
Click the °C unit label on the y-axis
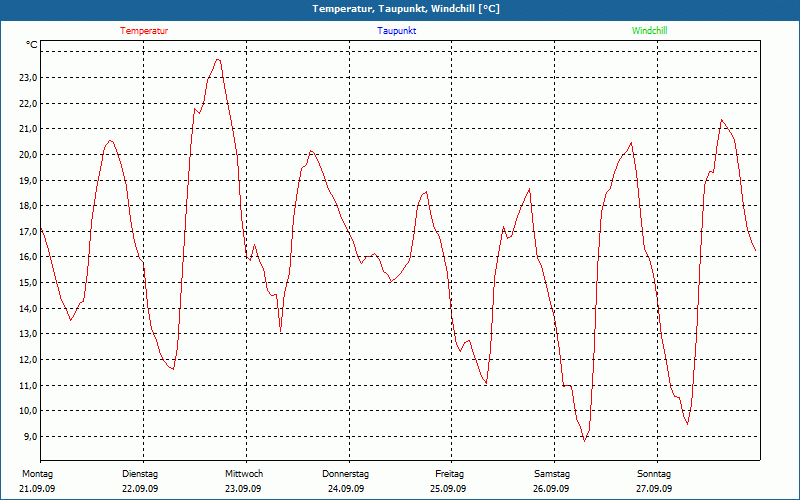tap(32, 45)
